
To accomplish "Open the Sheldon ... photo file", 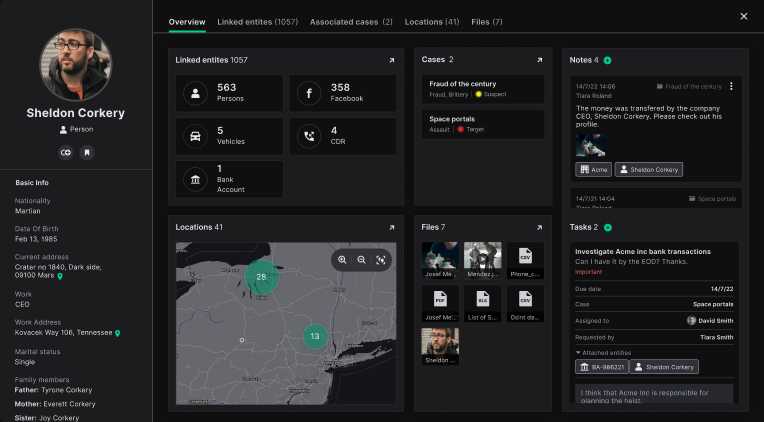I will (x=440, y=346).
